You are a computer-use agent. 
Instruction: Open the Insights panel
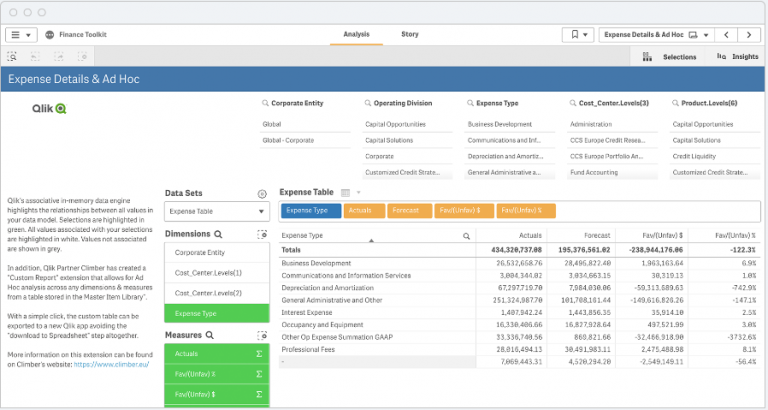pos(738,57)
